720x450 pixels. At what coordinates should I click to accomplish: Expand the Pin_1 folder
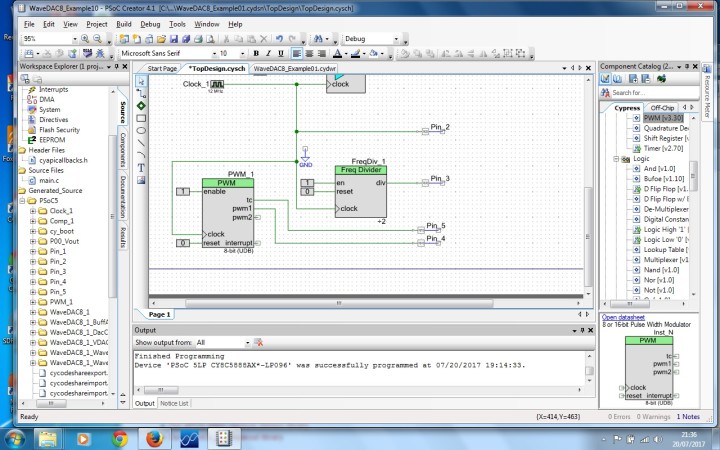click(33, 252)
